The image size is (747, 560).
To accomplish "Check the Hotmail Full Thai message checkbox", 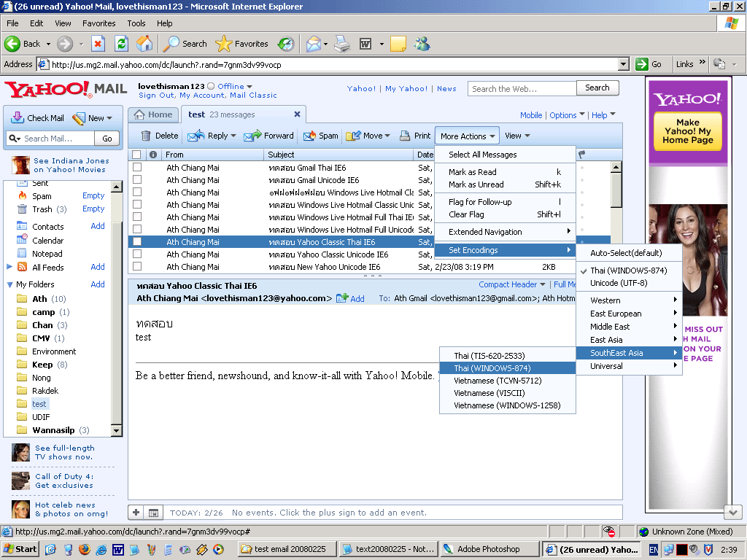I will pos(137,217).
